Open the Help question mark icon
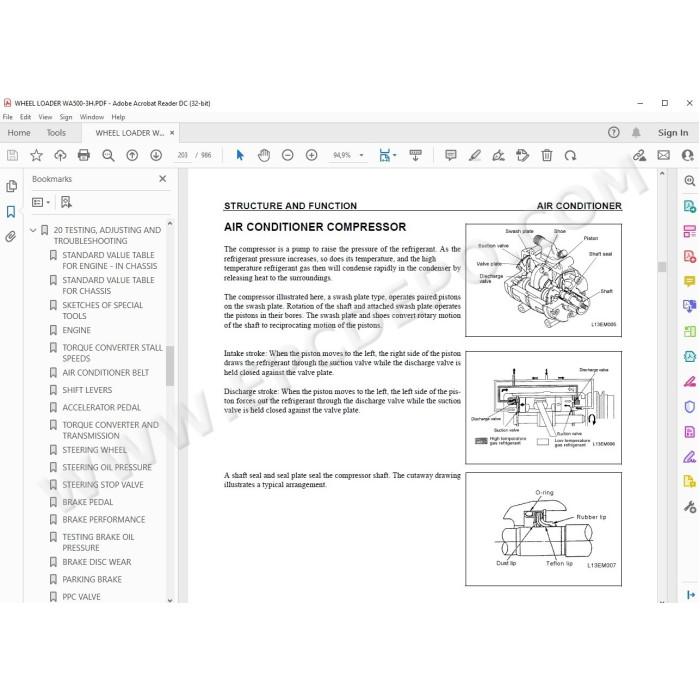700x700 pixels. coord(614,132)
